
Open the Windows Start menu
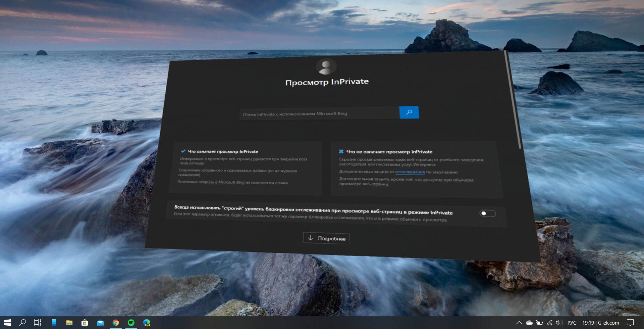coord(7,323)
